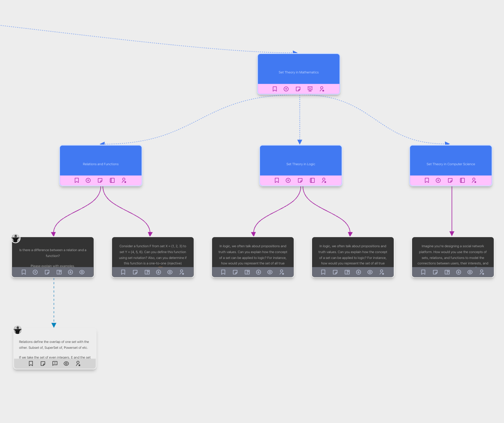This screenshot has height=423, width=504.
Task: Bookmark the Set Theory in Computer Science node
Action: tap(427, 180)
